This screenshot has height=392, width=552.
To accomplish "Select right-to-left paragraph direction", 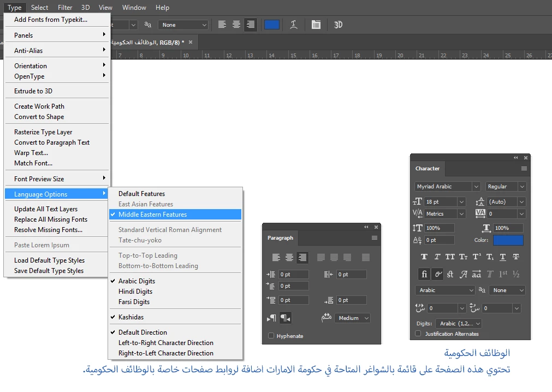I will 285,318.
